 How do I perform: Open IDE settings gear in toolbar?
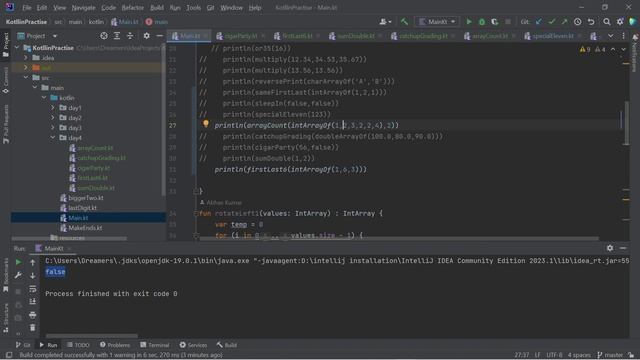[620, 22]
